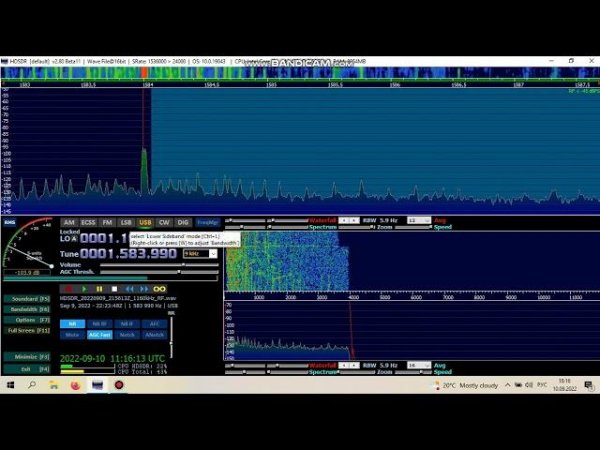Image resolution: width=600 pixels, height=450 pixels.
Task: Click the lower RBW stepper arrows
Action: click(x=349, y=365)
